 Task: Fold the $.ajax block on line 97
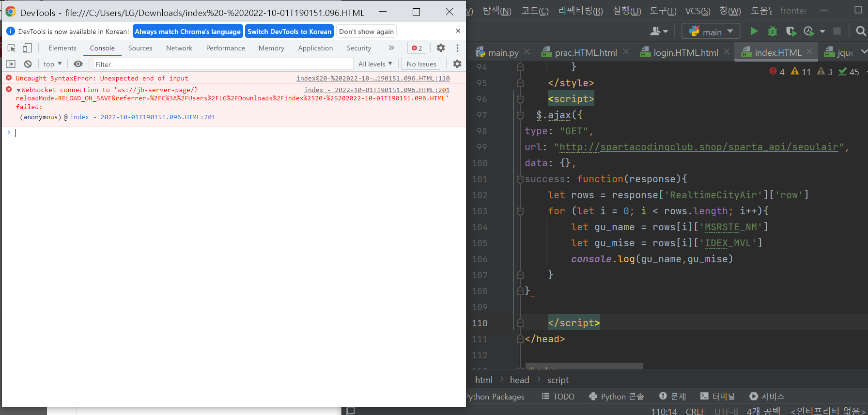click(520, 115)
